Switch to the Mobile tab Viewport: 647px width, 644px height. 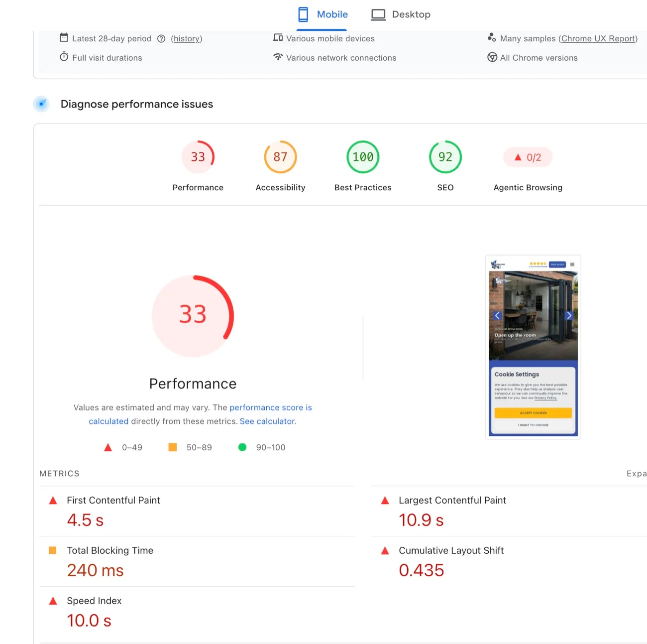tap(322, 14)
